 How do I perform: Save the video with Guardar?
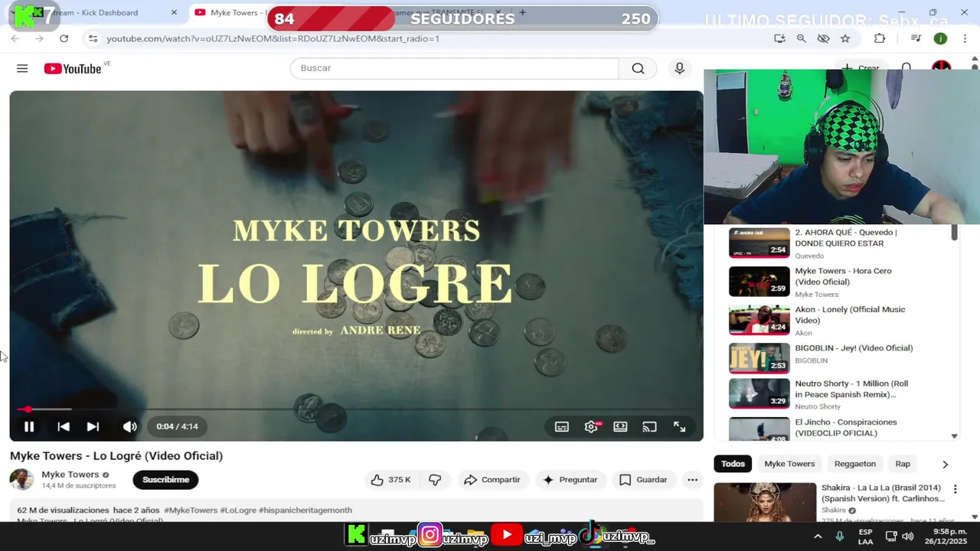point(643,480)
